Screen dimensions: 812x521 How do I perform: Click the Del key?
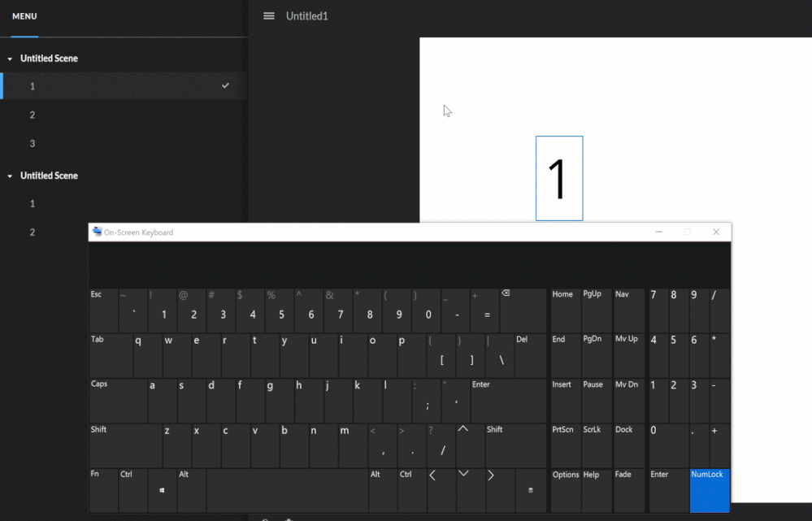tap(530, 356)
